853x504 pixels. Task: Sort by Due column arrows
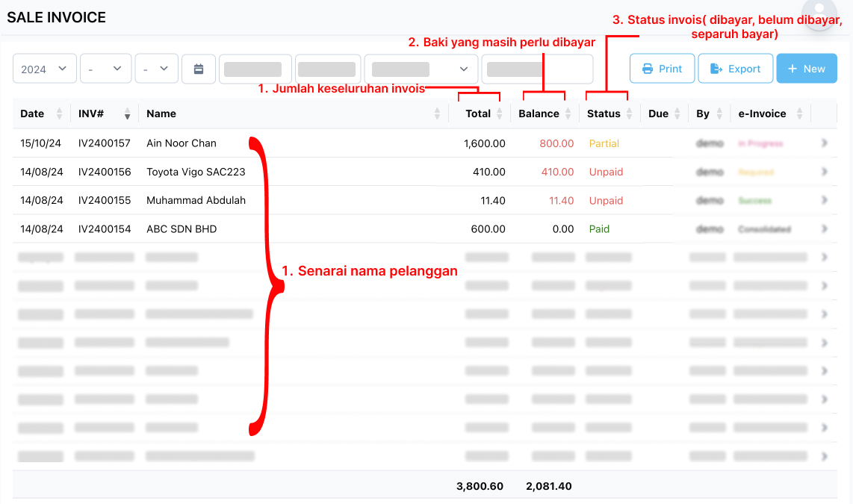tap(677, 113)
